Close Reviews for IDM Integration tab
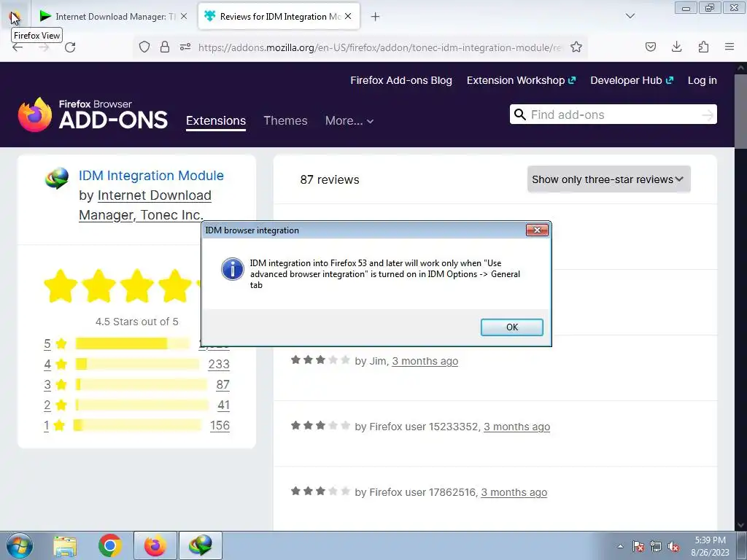The height and width of the screenshot is (560, 747). [x=348, y=16]
